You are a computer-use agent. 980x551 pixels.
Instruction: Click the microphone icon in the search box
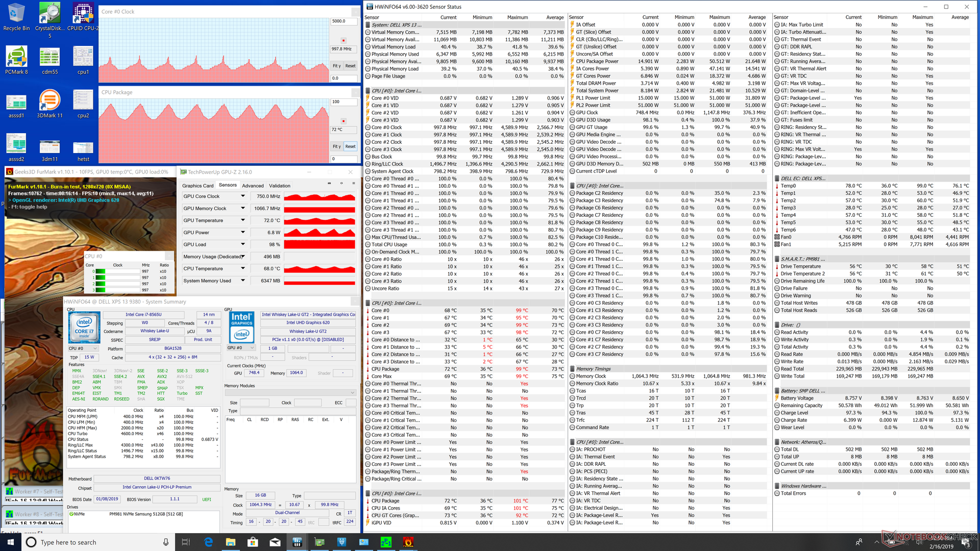point(165,542)
